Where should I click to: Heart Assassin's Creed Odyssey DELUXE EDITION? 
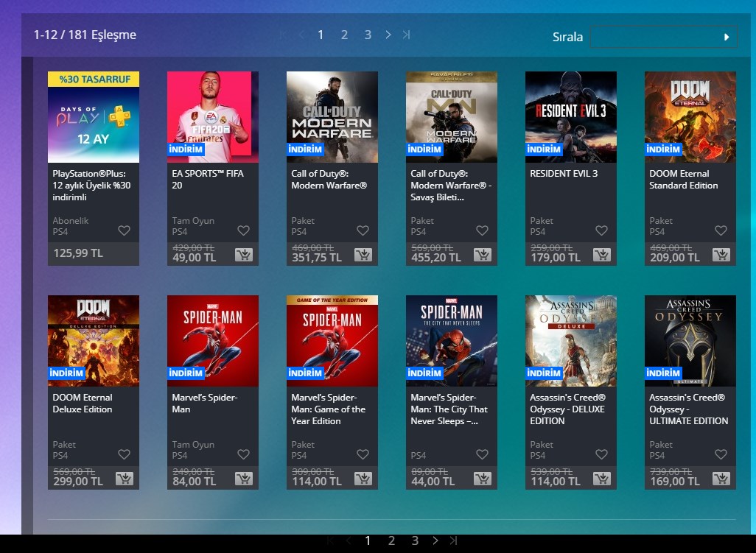602,454
